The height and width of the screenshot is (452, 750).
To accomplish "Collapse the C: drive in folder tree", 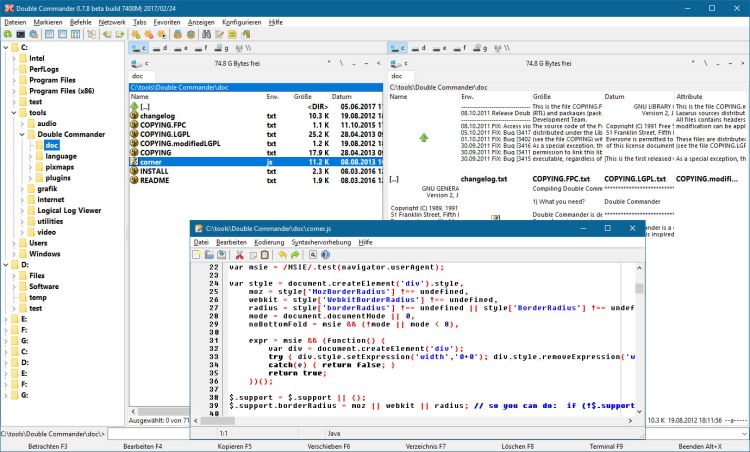I will tap(6, 47).
